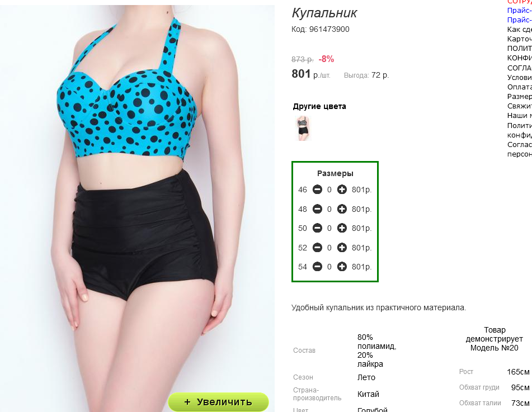Screen dimensions: 532x412
Task: Open the Размер sidebar menu item
Action: point(520,97)
